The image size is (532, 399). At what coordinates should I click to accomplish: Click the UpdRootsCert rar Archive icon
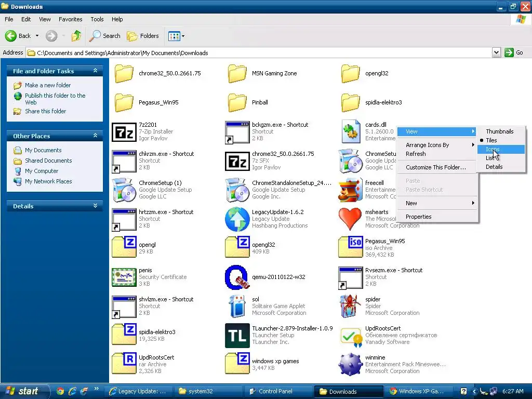click(x=124, y=364)
